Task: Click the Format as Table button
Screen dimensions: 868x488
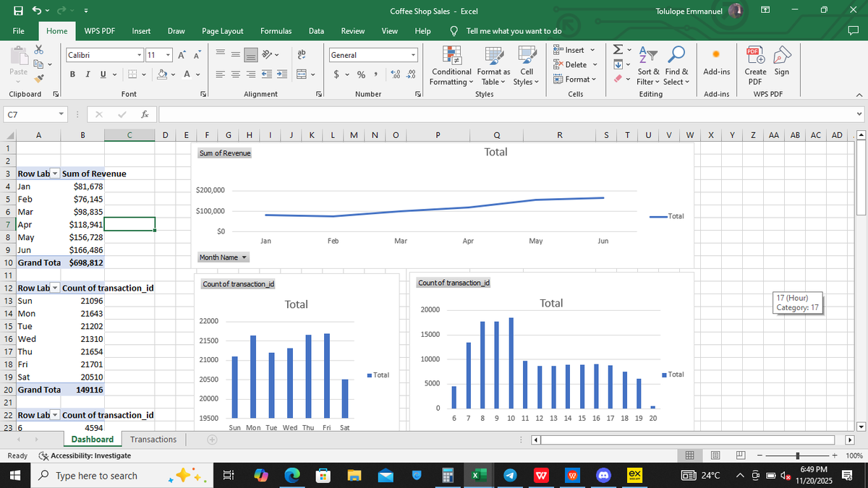Action: 493,66
